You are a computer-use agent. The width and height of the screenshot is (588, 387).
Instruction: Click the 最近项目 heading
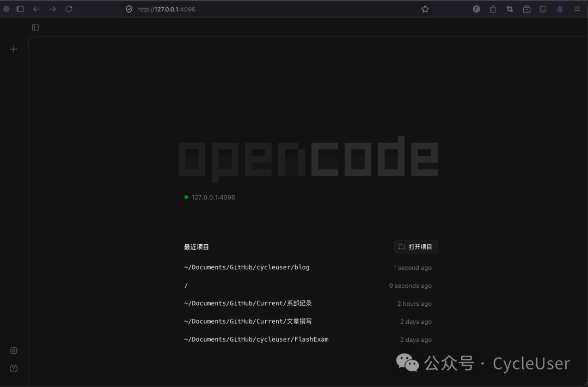[x=197, y=247]
